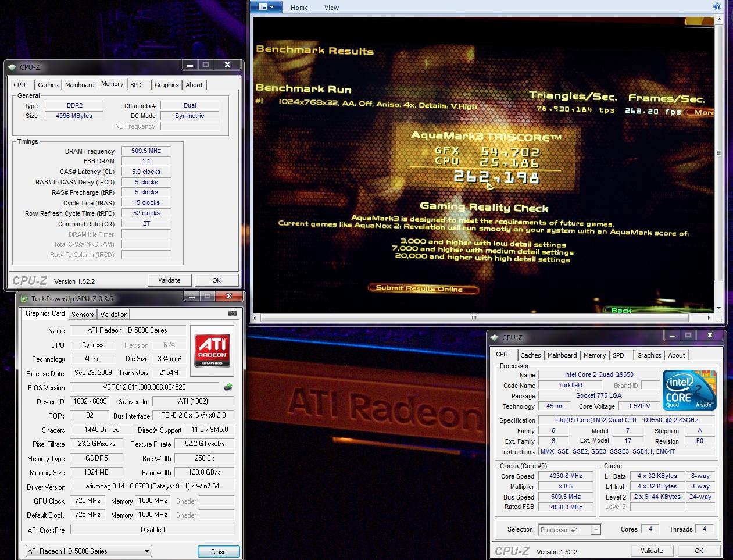Click the help icon in image viewer
Viewport: 733px width, 560px height.
(x=717, y=7)
